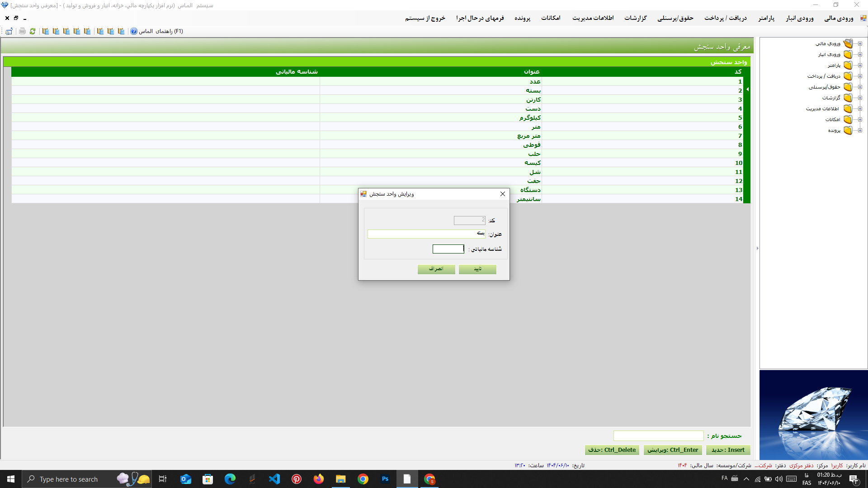The width and height of the screenshot is (868, 488).
Task: Click the جستجو نام search box
Action: 658,436
